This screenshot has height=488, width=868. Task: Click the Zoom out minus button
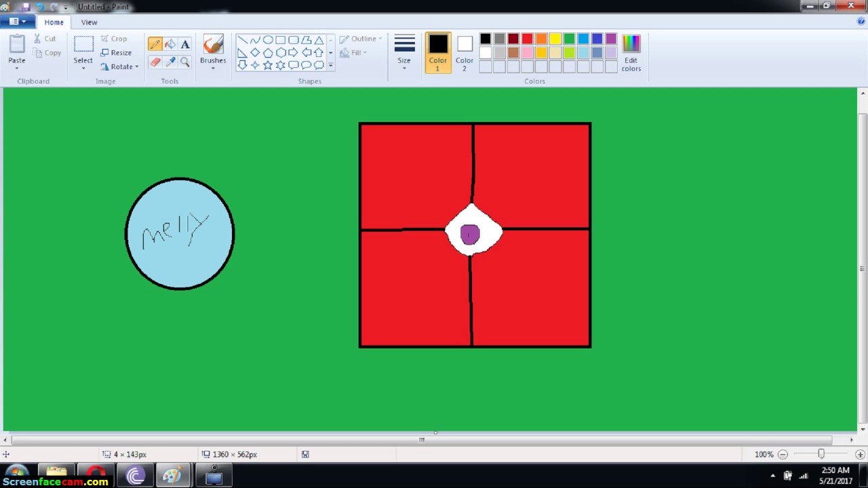pyautogui.click(x=783, y=454)
